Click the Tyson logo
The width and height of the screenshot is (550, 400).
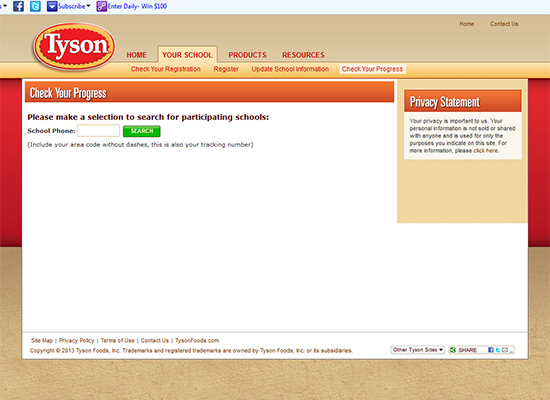[74, 46]
